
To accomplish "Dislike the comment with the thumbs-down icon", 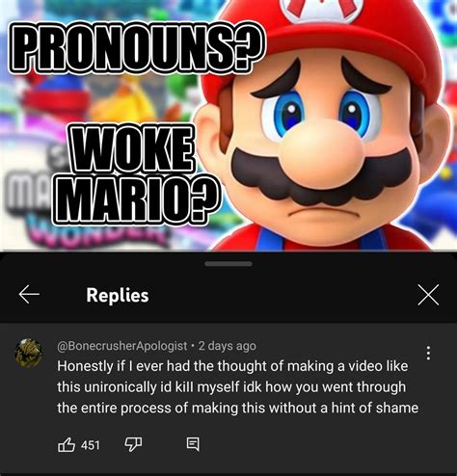I will point(133,444).
